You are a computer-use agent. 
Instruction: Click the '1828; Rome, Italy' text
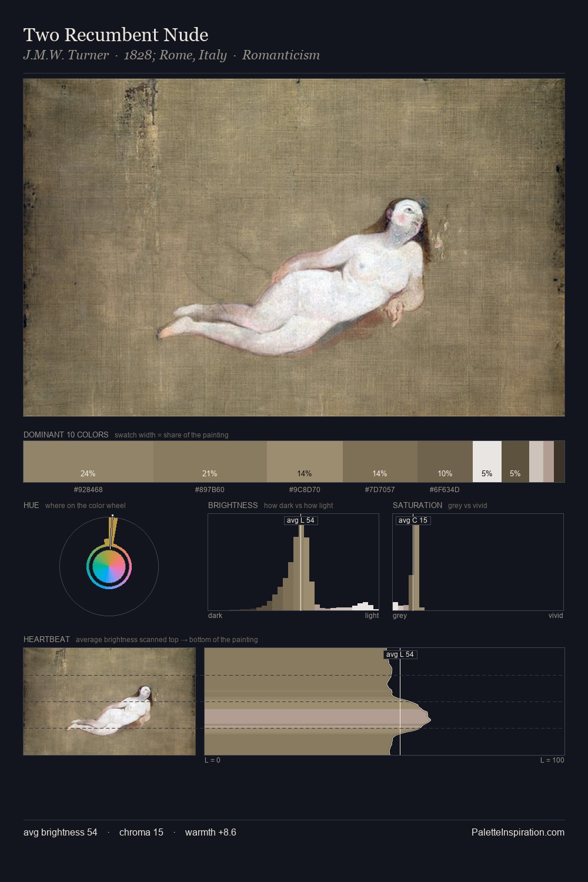tap(175, 55)
